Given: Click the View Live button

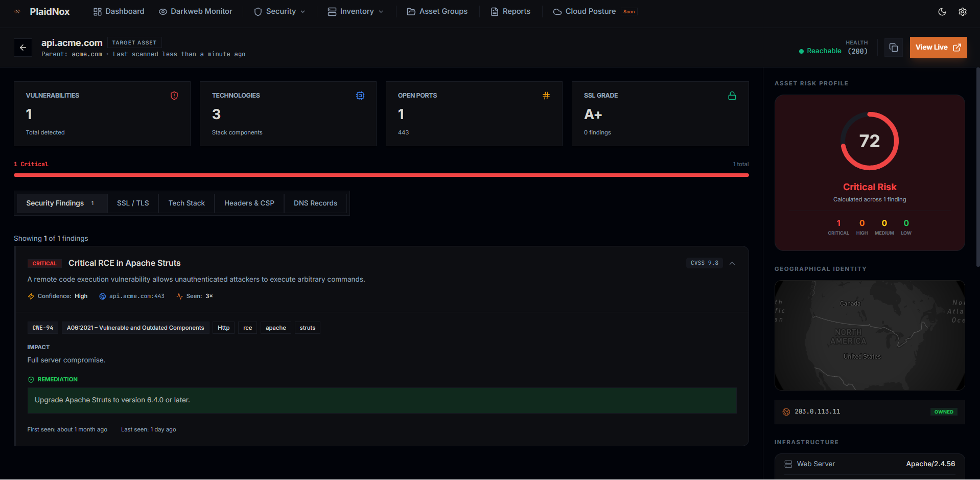Looking at the screenshot, I should coord(938,48).
